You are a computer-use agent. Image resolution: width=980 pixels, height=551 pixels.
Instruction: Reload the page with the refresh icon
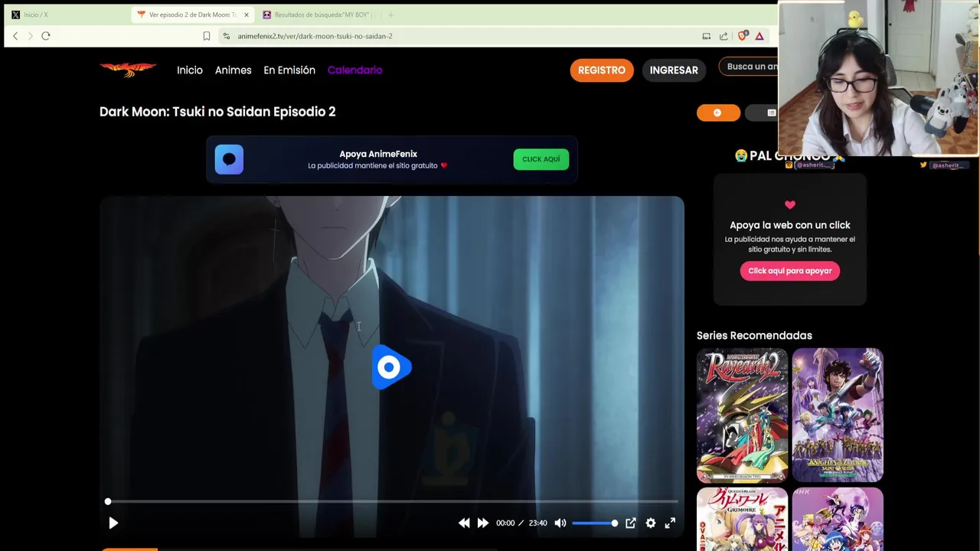point(46,36)
